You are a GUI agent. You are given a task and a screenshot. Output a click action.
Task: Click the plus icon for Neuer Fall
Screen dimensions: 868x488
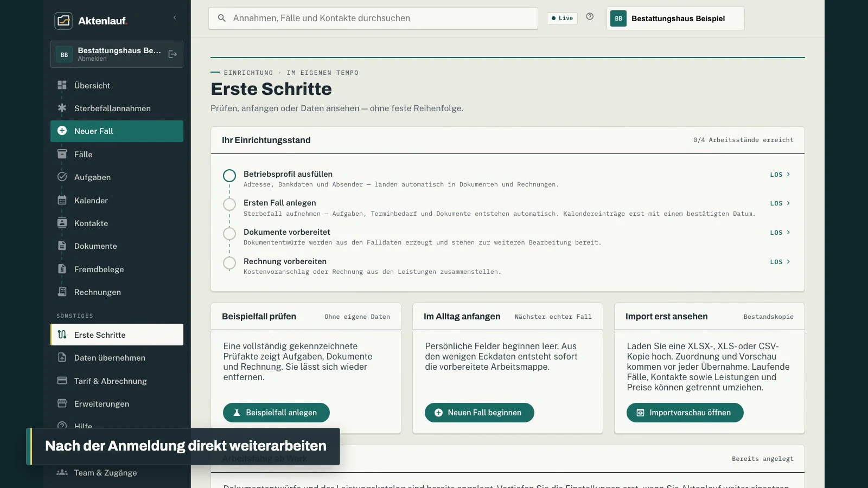(x=62, y=131)
